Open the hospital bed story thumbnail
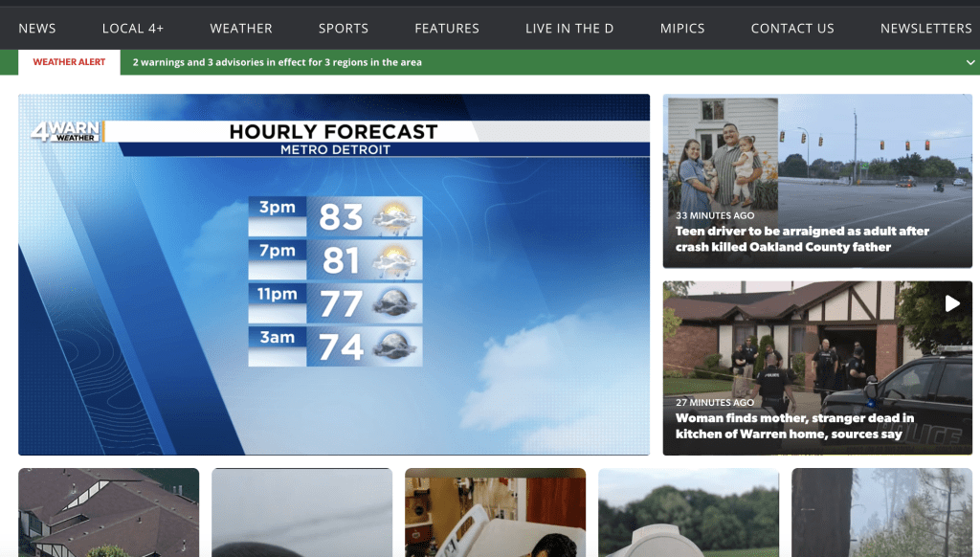The width and height of the screenshot is (980, 557). [495, 513]
